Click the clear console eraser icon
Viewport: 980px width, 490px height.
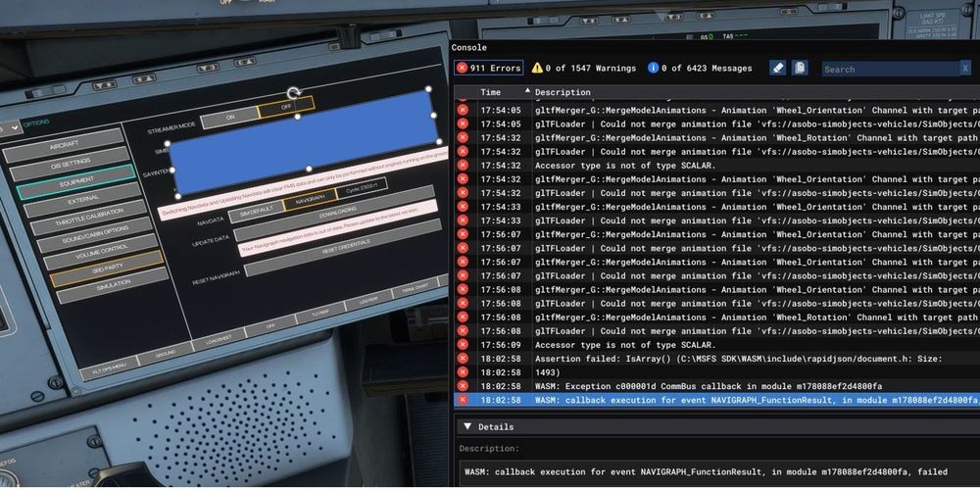[778, 68]
